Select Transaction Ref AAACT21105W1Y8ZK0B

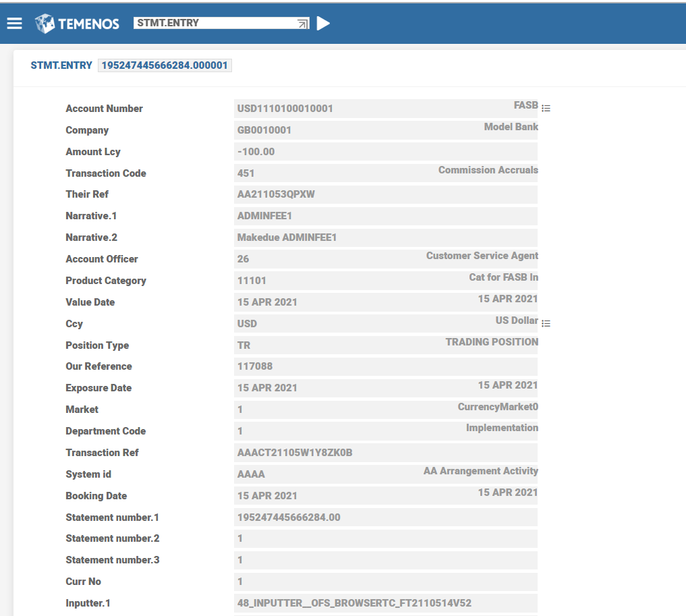pos(295,453)
